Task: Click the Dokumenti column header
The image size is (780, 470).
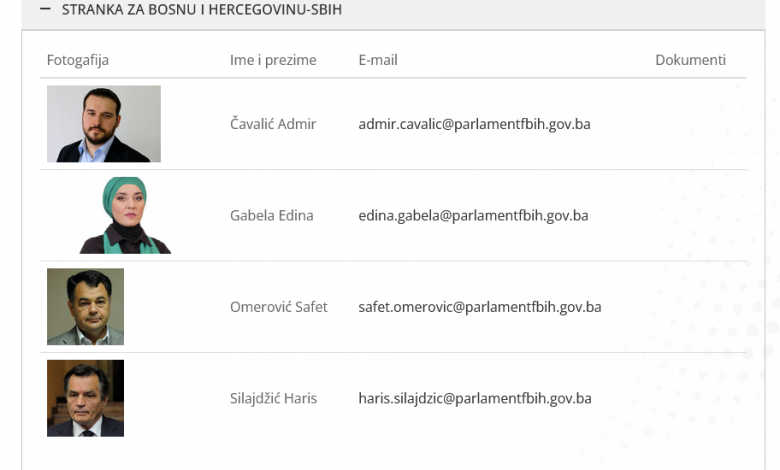Action: tap(690, 60)
